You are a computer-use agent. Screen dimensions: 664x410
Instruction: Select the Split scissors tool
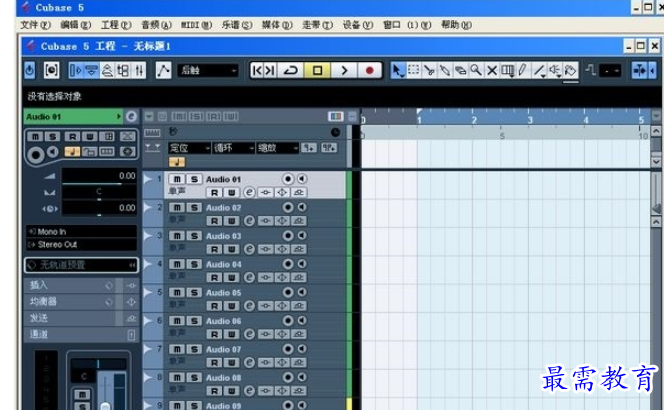coord(429,70)
